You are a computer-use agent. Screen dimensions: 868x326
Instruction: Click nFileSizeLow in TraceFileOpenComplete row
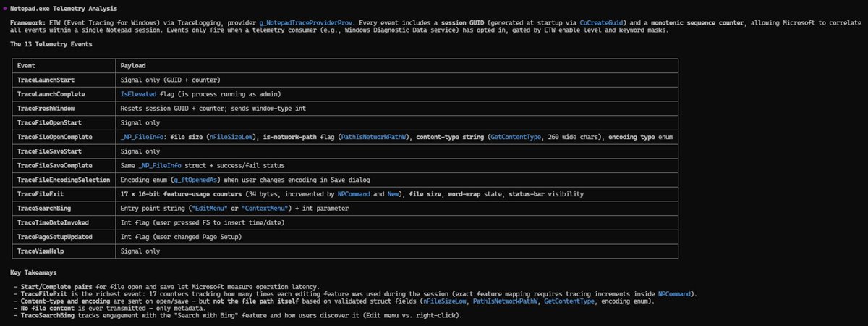[230, 136]
